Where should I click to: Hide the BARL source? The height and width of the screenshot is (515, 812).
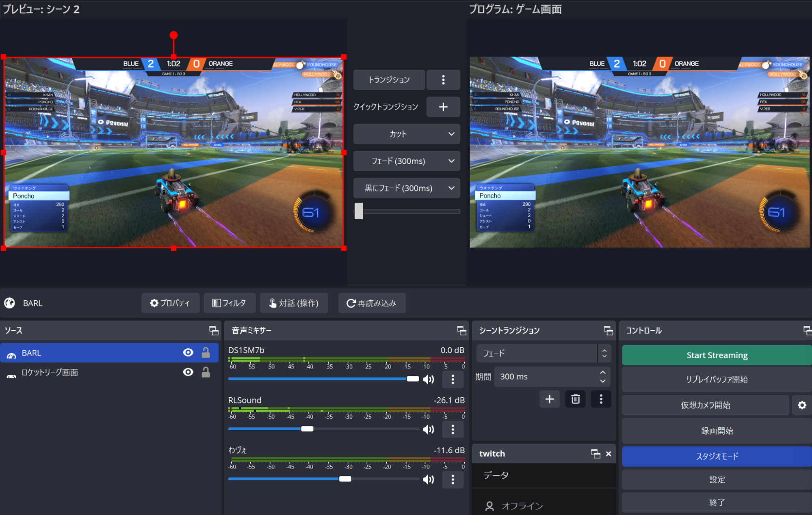(188, 353)
